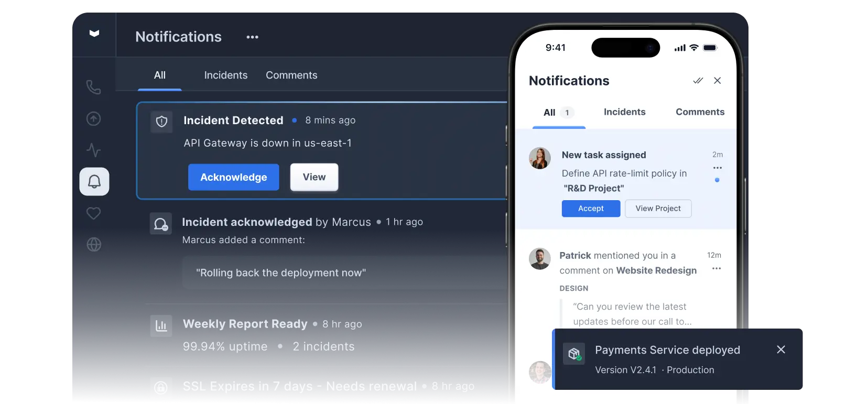Click unread blue dot on New task assigned
Viewport: 868px width, 404px height.
tap(717, 180)
